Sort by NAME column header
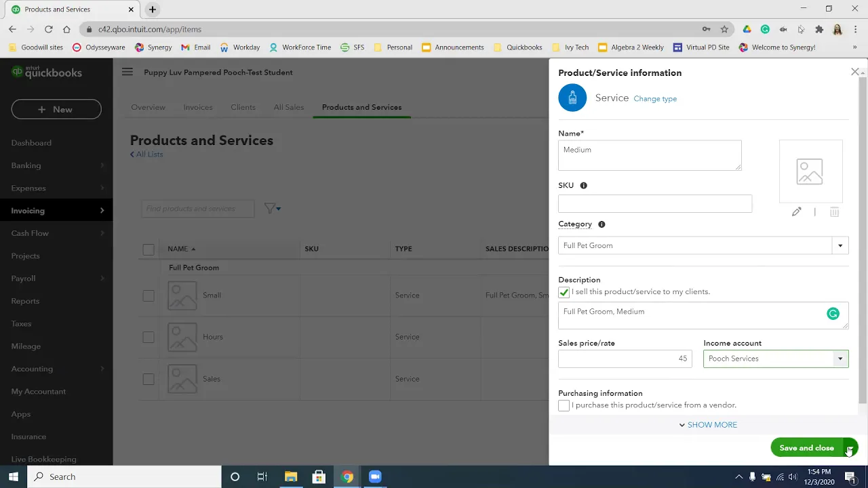 (182, 249)
